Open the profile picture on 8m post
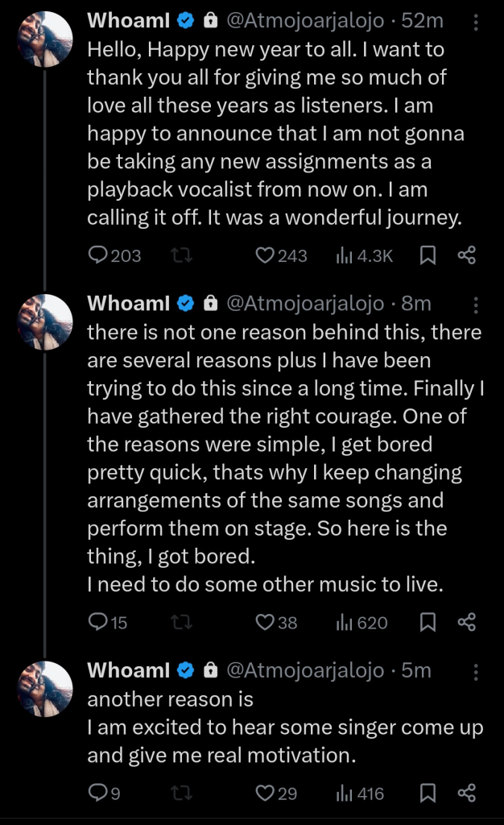This screenshot has height=825, width=504. pyautogui.click(x=45, y=322)
